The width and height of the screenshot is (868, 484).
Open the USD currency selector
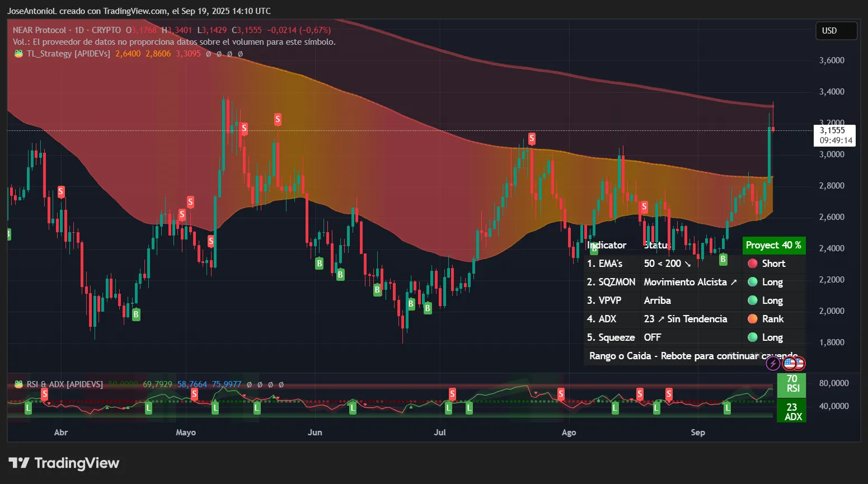836,31
